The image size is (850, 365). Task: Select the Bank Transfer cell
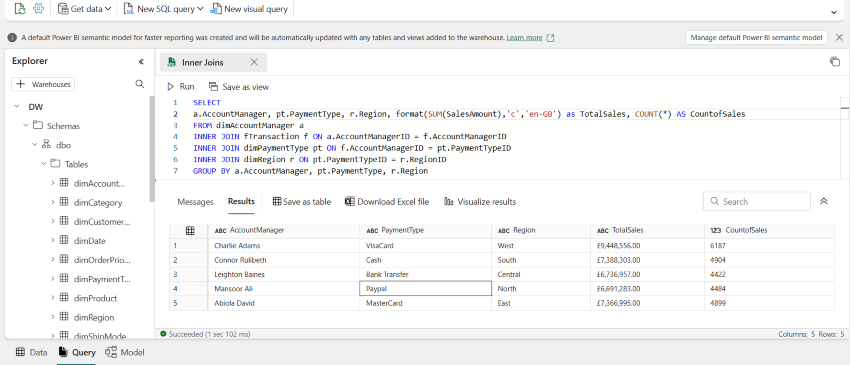click(426, 274)
